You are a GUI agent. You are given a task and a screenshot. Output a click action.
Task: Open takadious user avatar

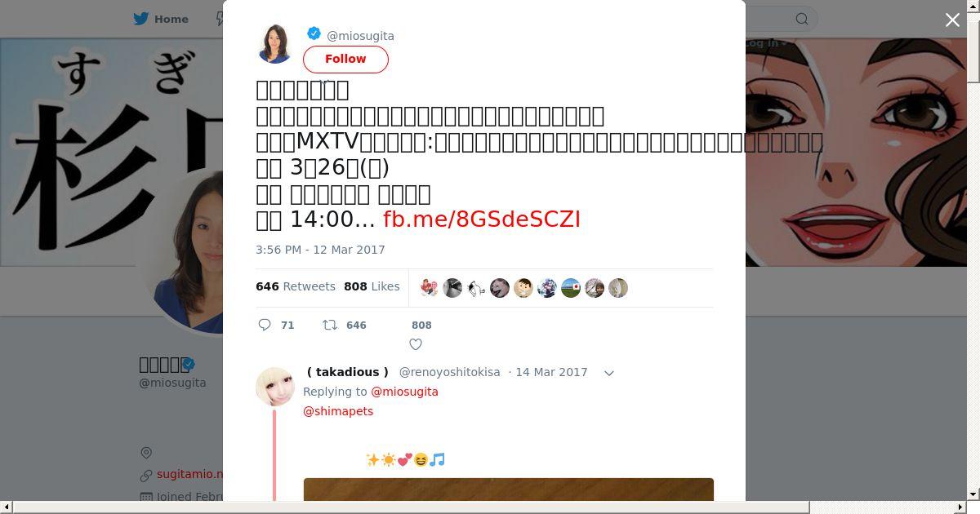pyautogui.click(x=275, y=387)
